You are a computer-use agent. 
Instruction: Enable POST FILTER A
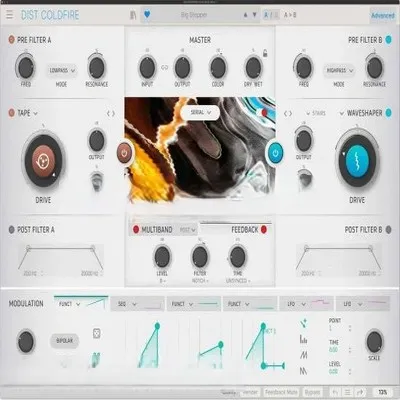point(11,230)
